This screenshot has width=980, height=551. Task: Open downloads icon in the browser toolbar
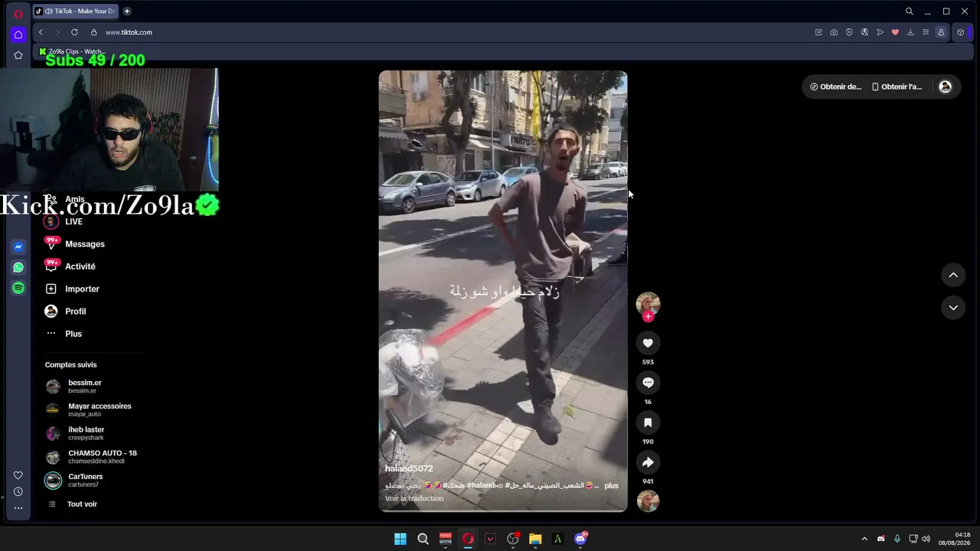pyautogui.click(x=910, y=32)
